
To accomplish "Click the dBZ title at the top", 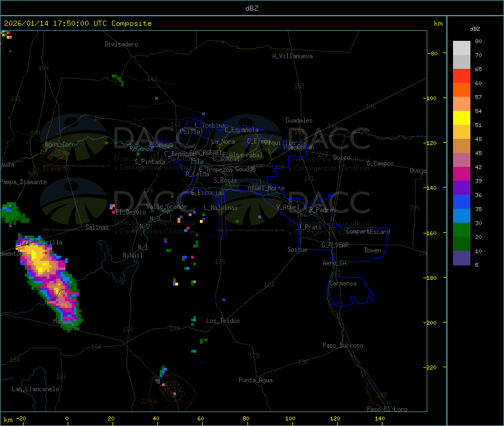I will pos(251,8).
